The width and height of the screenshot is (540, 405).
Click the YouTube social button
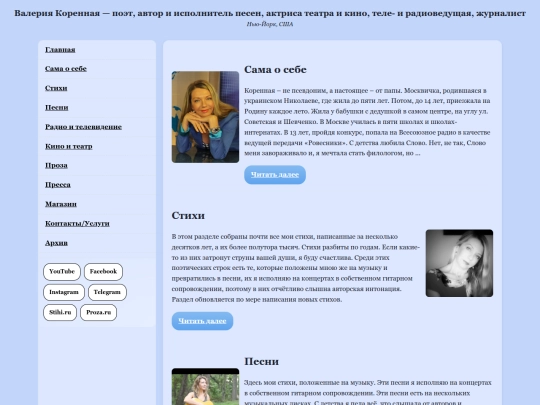tap(62, 272)
